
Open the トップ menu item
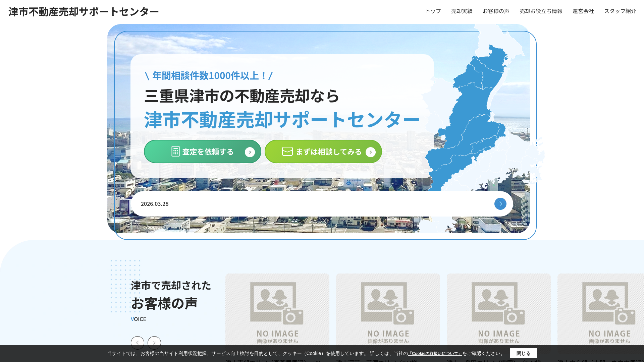[x=433, y=11]
